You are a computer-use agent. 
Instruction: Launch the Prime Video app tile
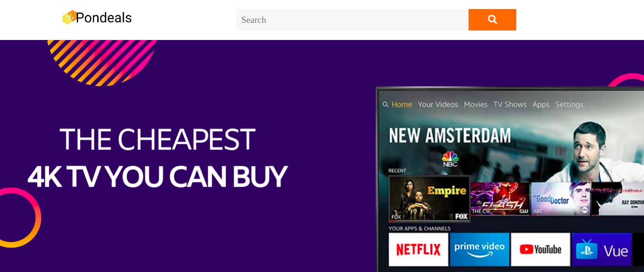pyautogui.click(x=480, y=250)
